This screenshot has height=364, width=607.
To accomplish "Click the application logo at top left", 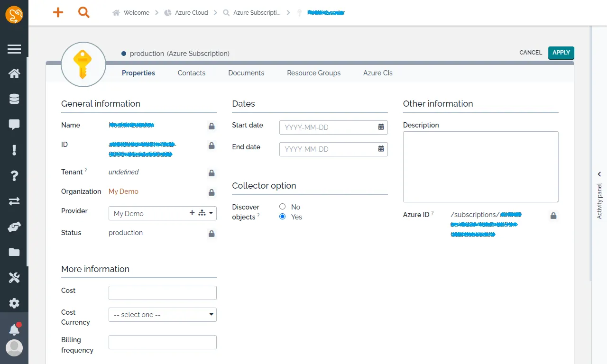I will point(14,14).
